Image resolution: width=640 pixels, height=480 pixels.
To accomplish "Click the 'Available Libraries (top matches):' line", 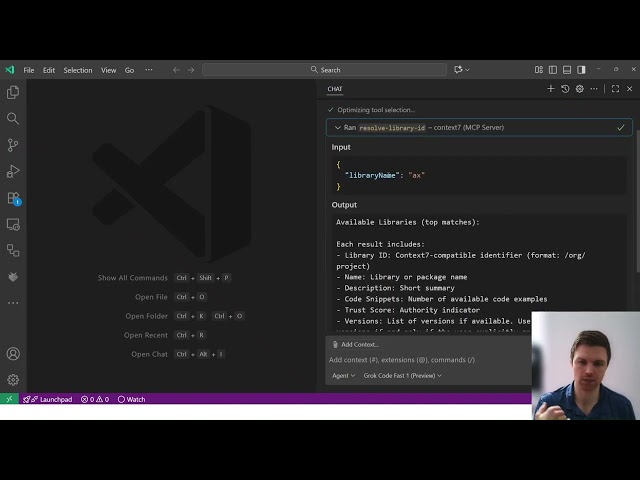I will tap(407, 222).
